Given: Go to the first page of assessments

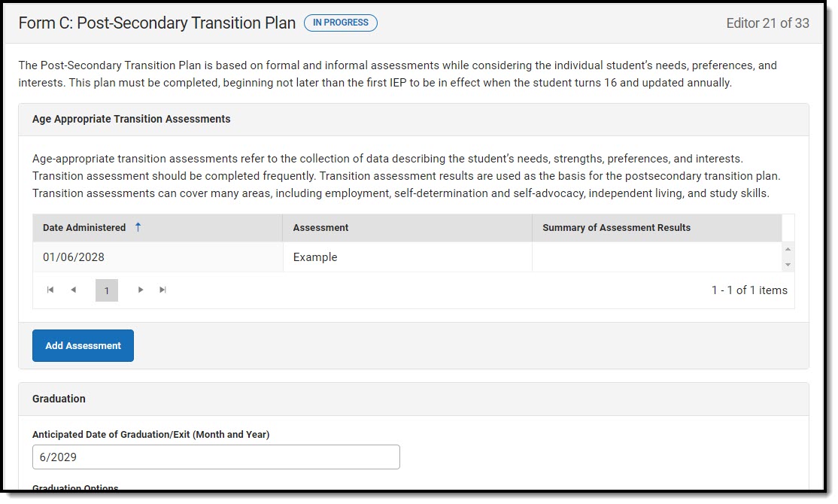Looking at the screenshot, I should [x=50, y=290].
